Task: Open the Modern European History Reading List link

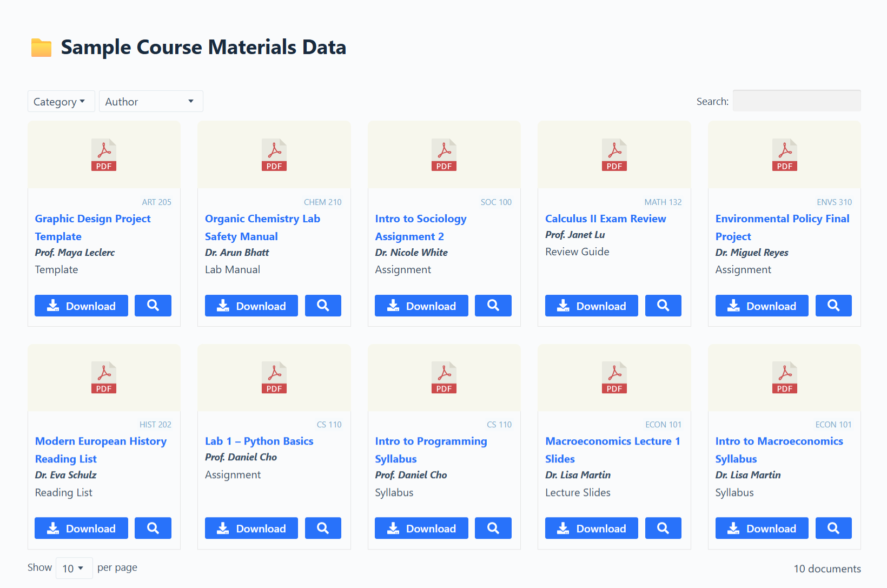Action: point(101,450)
